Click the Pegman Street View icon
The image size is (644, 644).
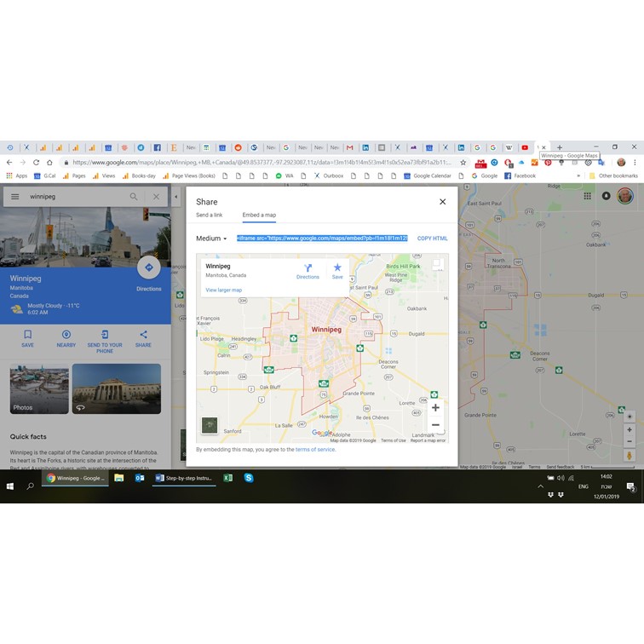(630, 456)
